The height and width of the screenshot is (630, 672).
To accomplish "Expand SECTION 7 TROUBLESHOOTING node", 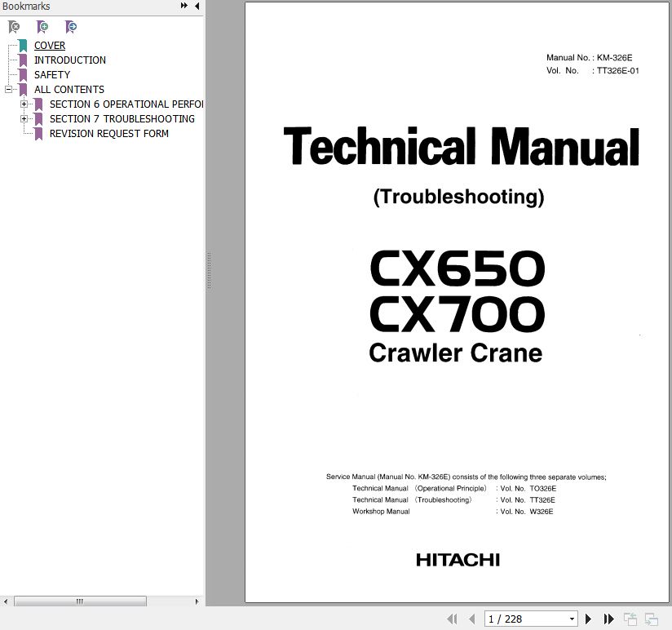I will [24, 118].
